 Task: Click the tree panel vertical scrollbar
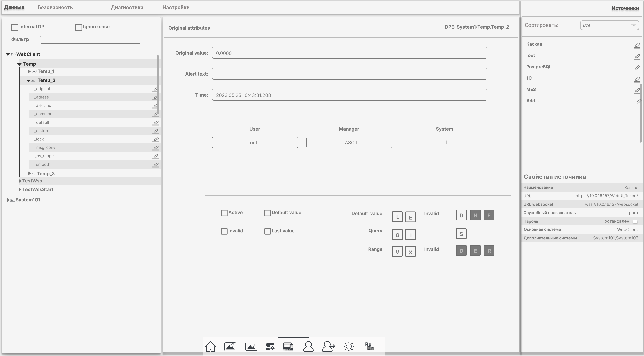tap(158, 85)
